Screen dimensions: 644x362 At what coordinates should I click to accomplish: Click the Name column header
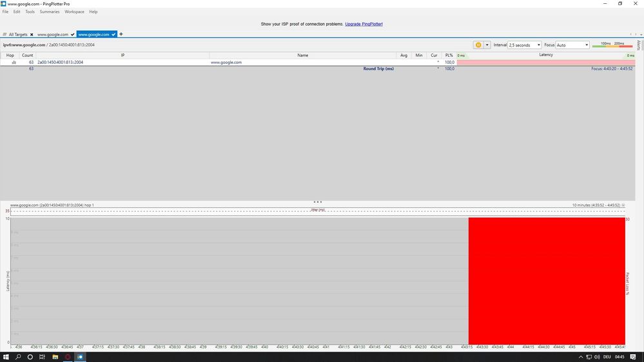click(x=303, y=55)
